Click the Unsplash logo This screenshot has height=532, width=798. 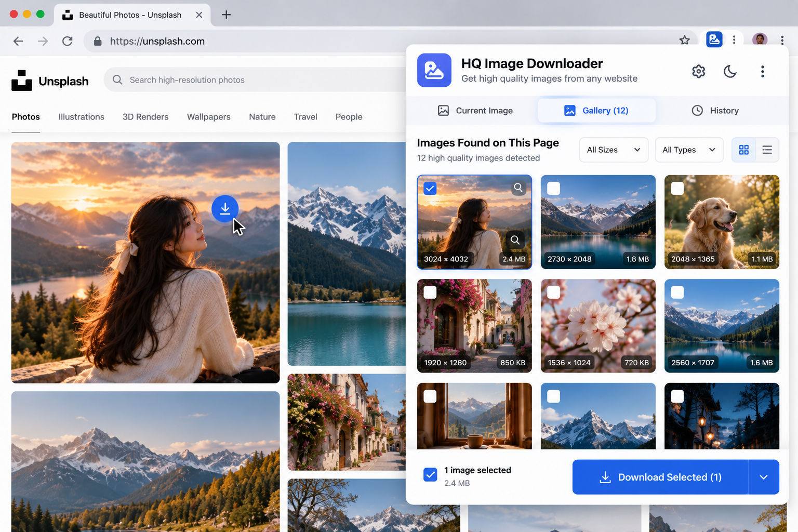(x=21, y=81)
